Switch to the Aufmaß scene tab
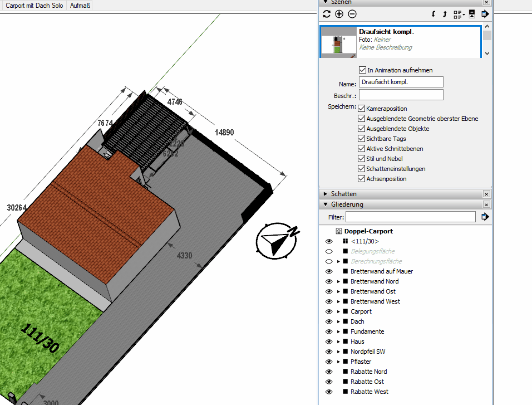Screen dimensions: 532x405 (80, 6)
